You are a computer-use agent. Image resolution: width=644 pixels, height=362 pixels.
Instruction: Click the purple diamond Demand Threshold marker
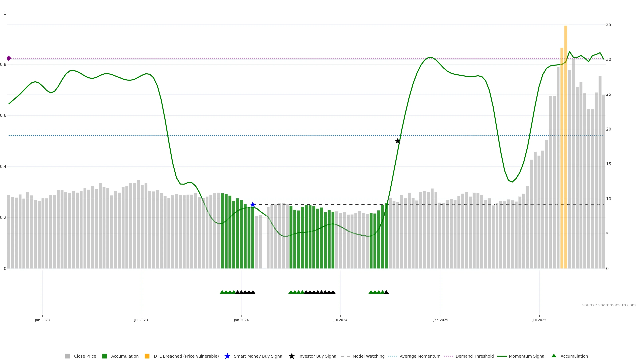(9, 58)
